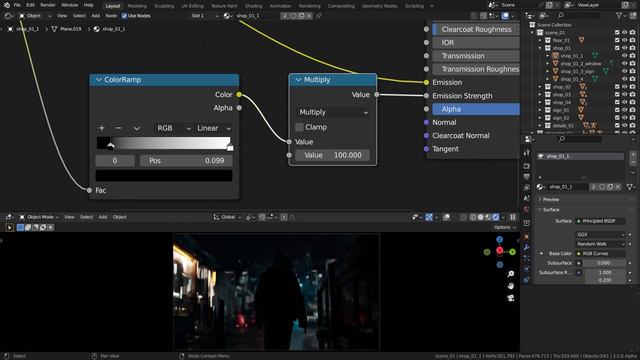The width and height of the screenshot is (640, 360).
Task: Collapse the shop_01 collection
Action: tap(540, 48)
